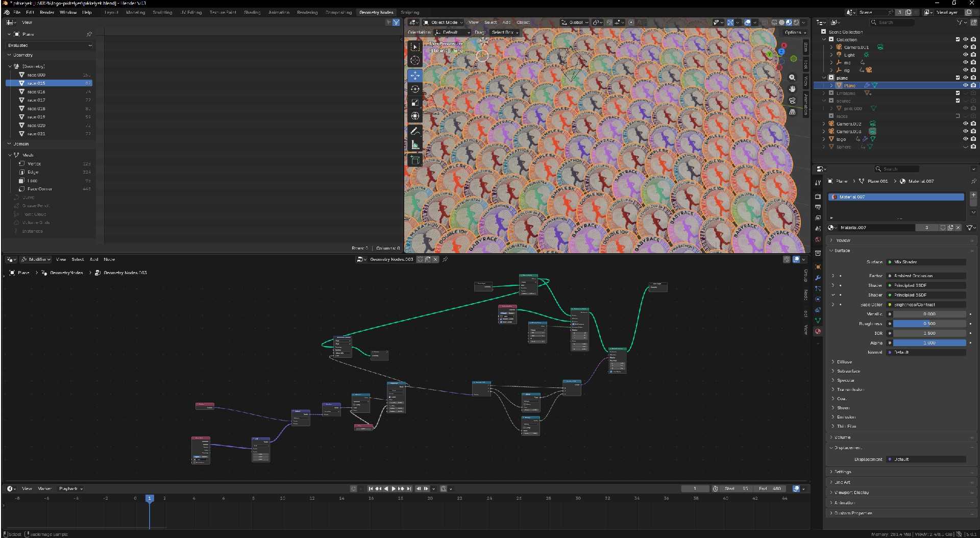
Task: Add a new material slot with the plus button
Action: pos(974,194)
